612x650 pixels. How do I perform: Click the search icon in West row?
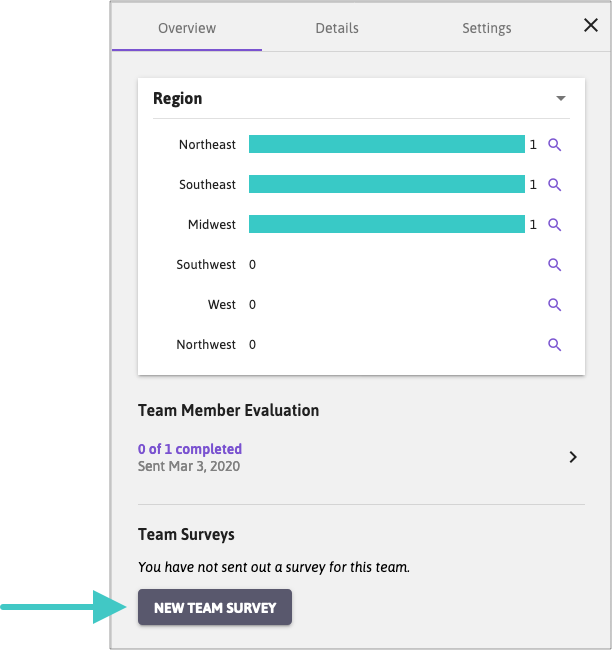[555, 305]
